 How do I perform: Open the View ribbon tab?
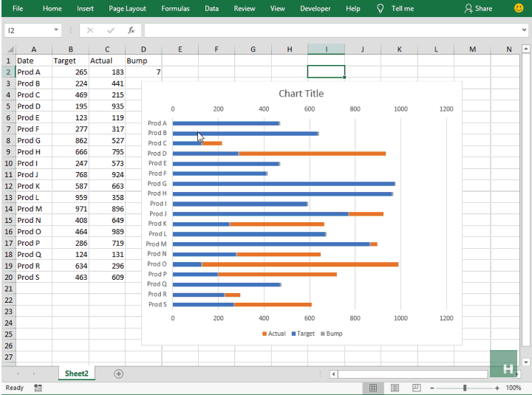(278, 8)
